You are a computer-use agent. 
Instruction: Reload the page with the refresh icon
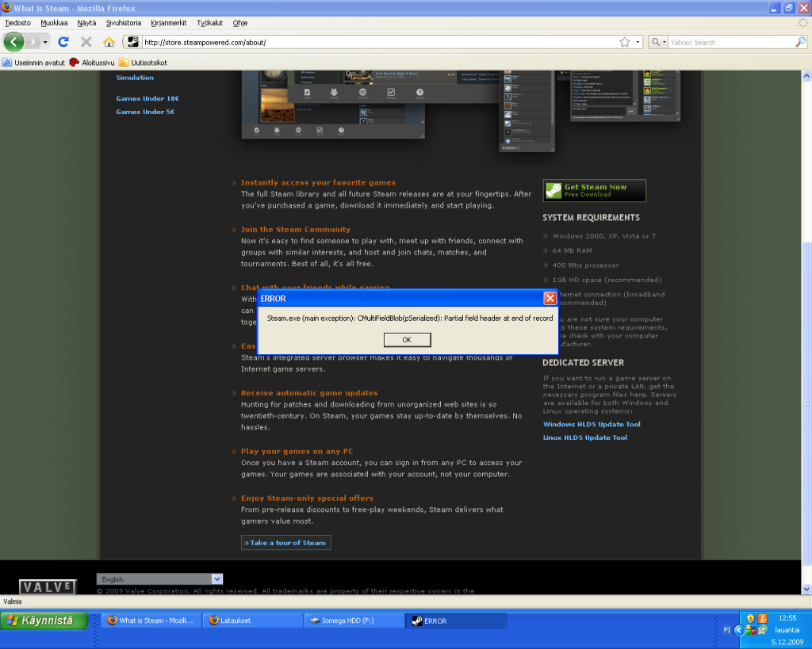63,42
